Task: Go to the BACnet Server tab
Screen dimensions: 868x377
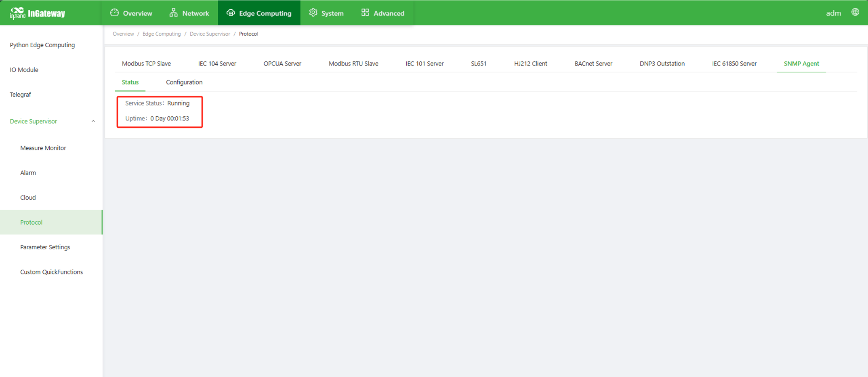Action: 593,63
